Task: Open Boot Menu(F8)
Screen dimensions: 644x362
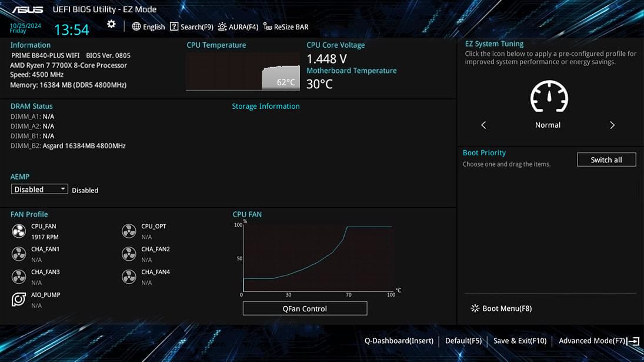Action: point(507,308)
